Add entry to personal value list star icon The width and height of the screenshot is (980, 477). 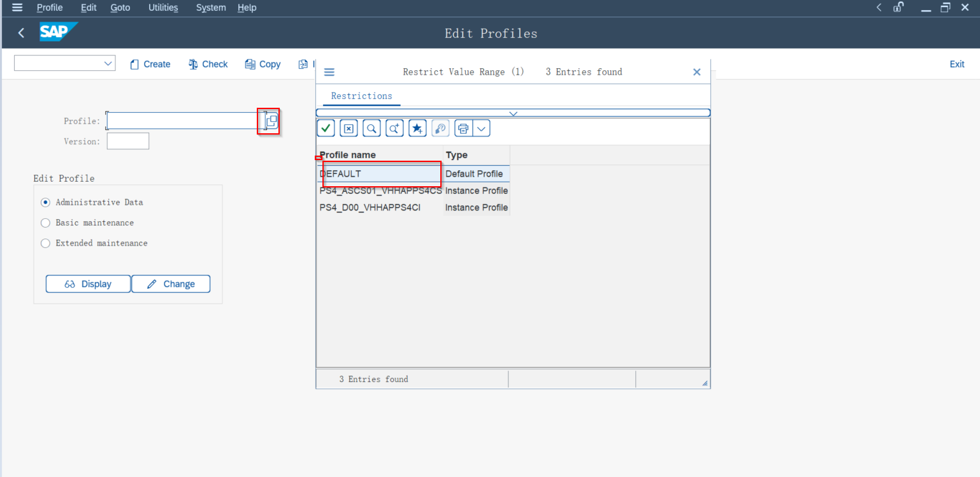click(x=417, y=128)
